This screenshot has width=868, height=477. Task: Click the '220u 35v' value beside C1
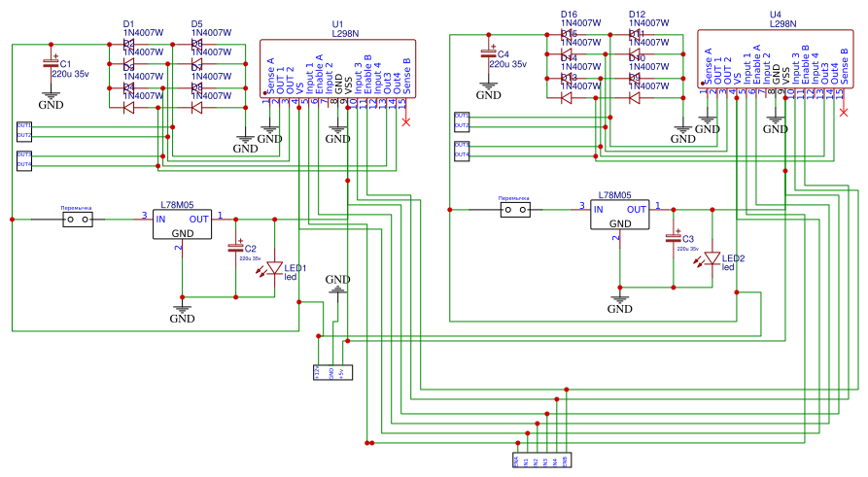70,74
